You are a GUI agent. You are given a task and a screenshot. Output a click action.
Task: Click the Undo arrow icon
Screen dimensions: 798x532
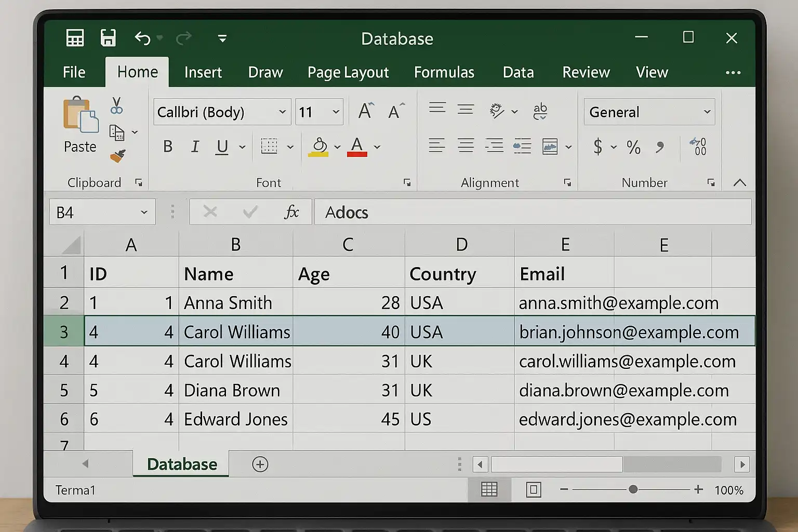[142, 38]
